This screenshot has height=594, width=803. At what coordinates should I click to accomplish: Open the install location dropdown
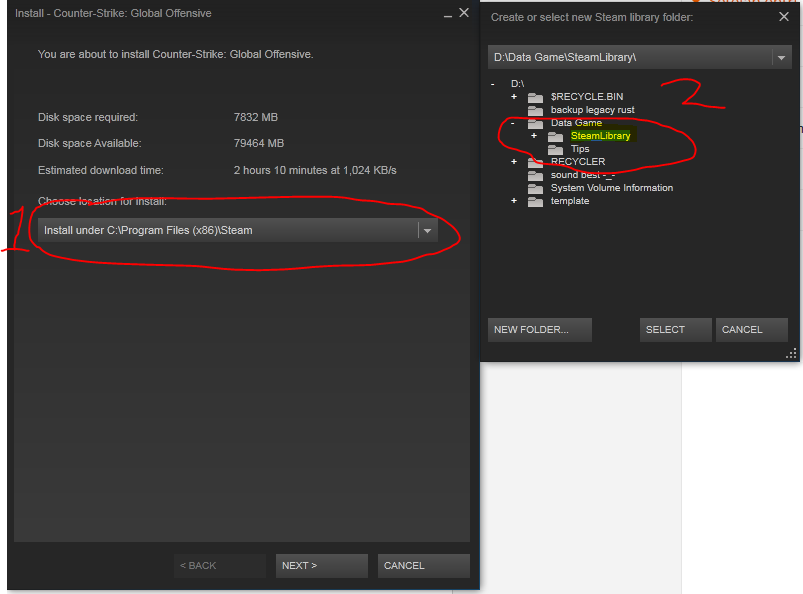tap(238, 230)
